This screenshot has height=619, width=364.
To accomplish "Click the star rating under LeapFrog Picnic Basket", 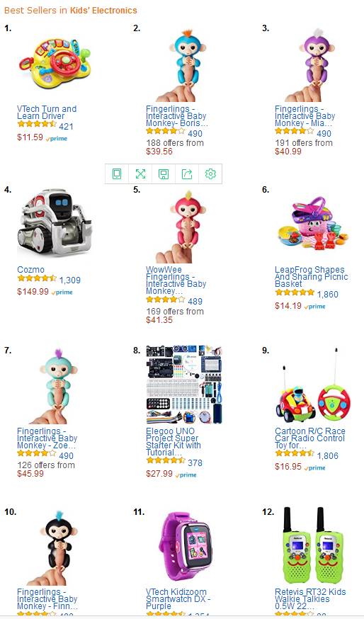I will [295, 293].
